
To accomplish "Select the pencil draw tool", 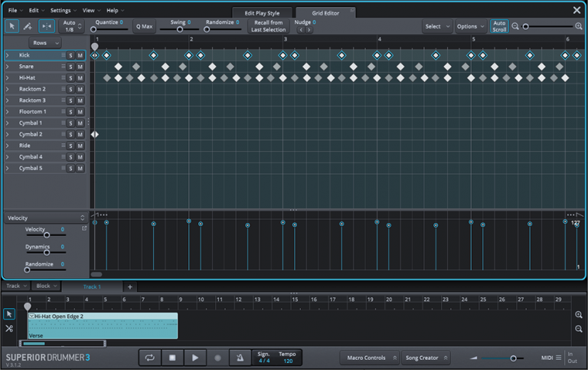I will (28, 26).
